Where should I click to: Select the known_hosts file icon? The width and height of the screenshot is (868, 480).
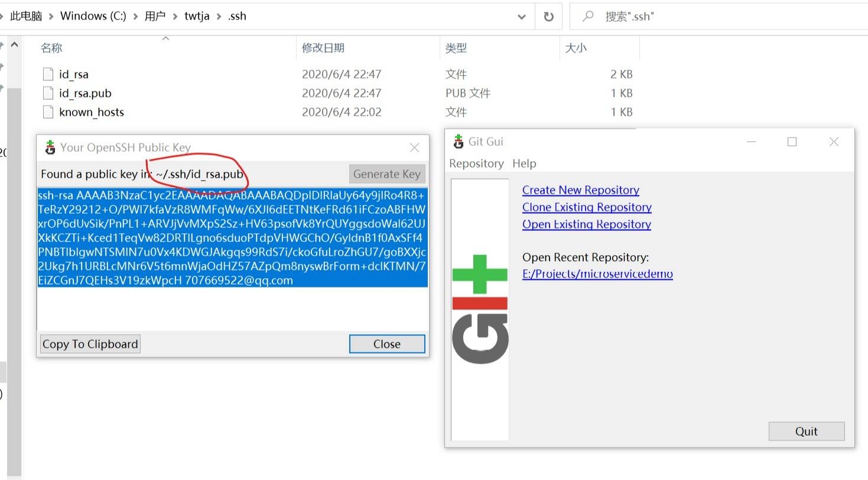pos(48,112)
